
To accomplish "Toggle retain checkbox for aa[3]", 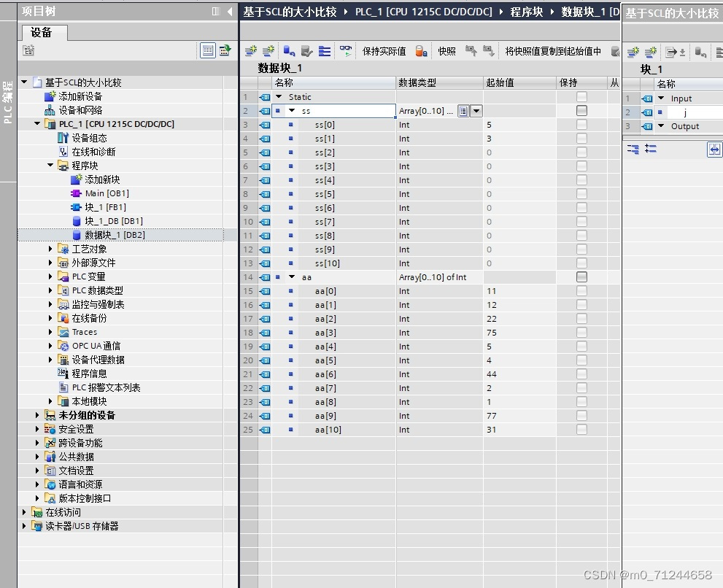I will click(x=582, y=332).
